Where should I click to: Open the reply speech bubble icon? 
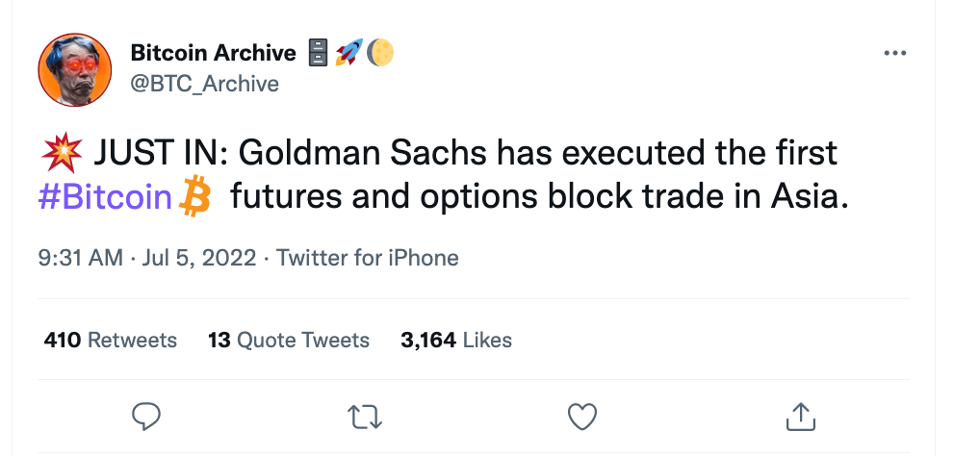[x=146, y=416]
